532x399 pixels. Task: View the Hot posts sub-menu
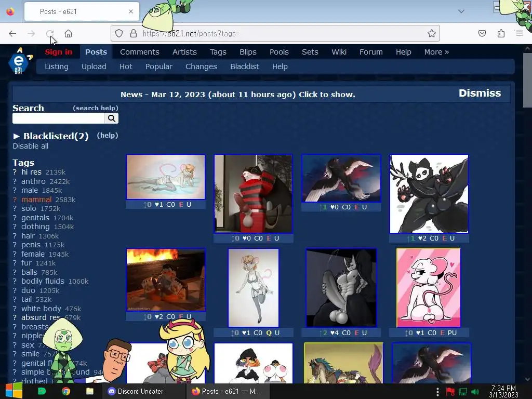point(126,66)
